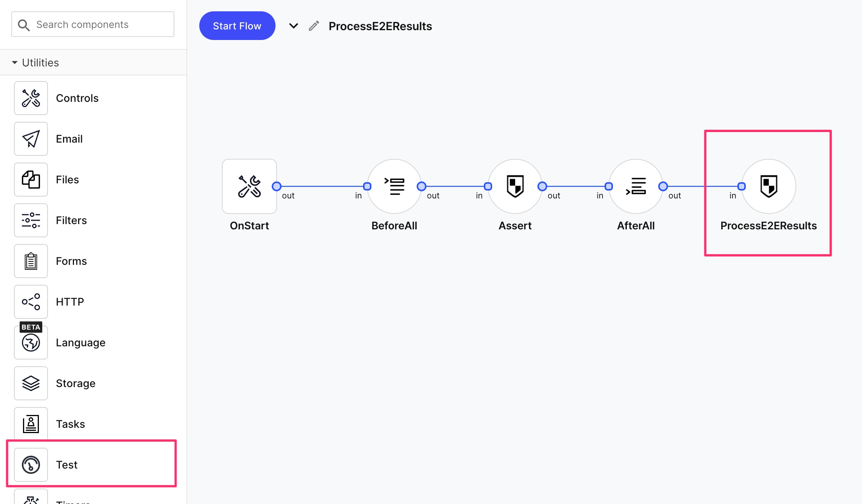This screenshot has width=862, height=504.
Task: Select the AfterAll node
Action: tap(636, 186)
